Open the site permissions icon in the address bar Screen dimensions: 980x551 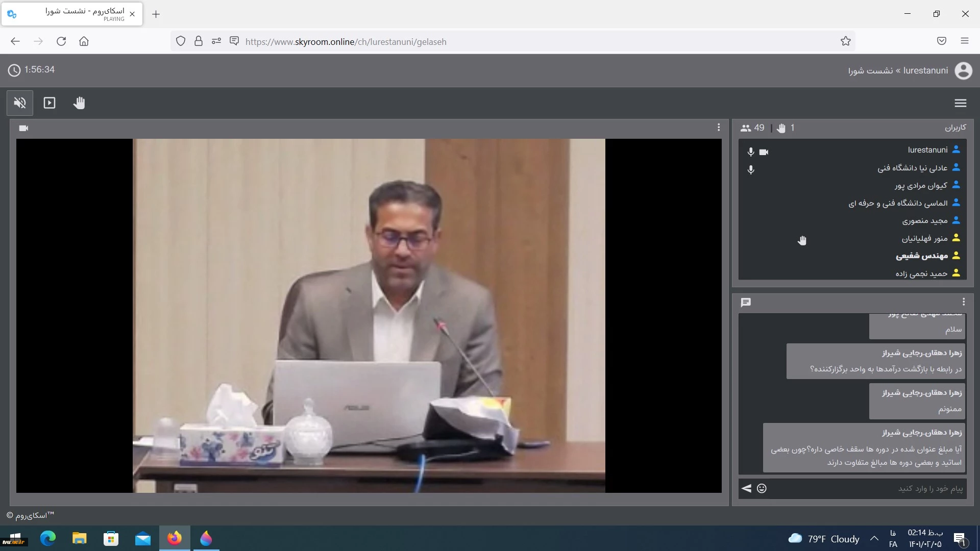[216, 41]
